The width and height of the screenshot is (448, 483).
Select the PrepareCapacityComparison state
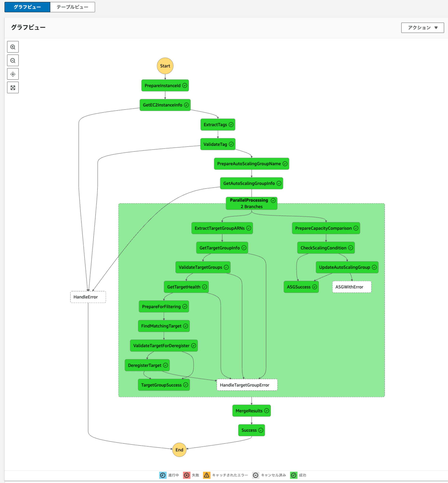click(x=326, y=228)
